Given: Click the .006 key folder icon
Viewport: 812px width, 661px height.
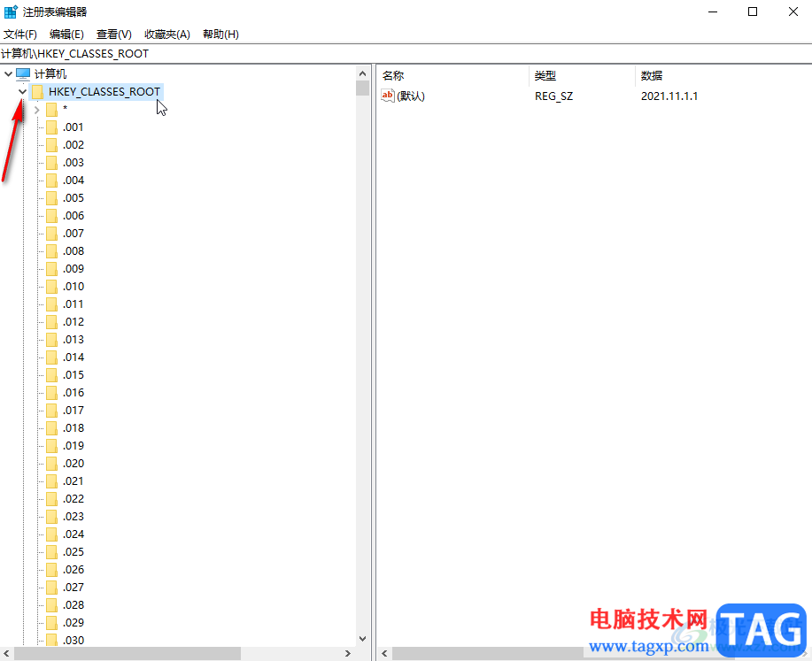Looking at the screenshot, I should pyautogui.click(x=51, y=216).
